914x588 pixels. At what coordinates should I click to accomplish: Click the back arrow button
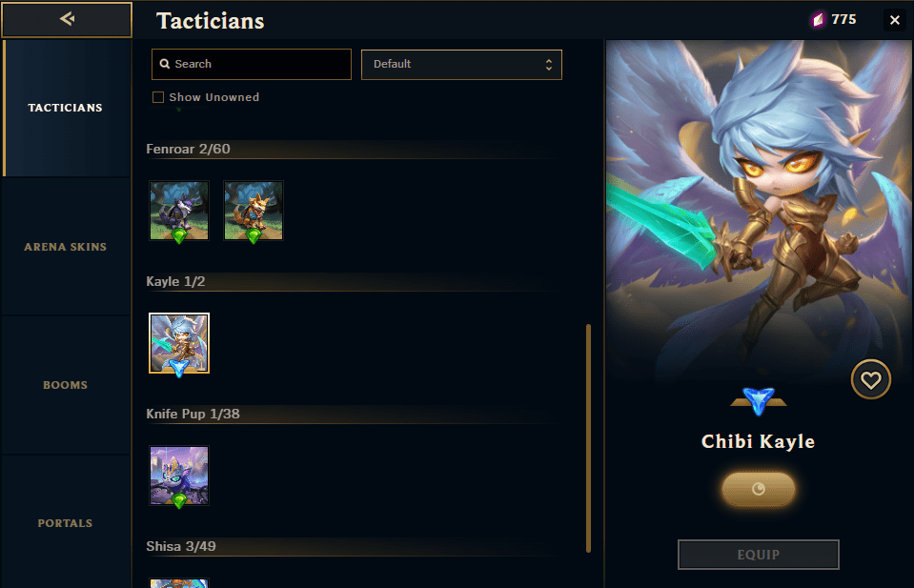pyautogui.click(x=67, y=19)
